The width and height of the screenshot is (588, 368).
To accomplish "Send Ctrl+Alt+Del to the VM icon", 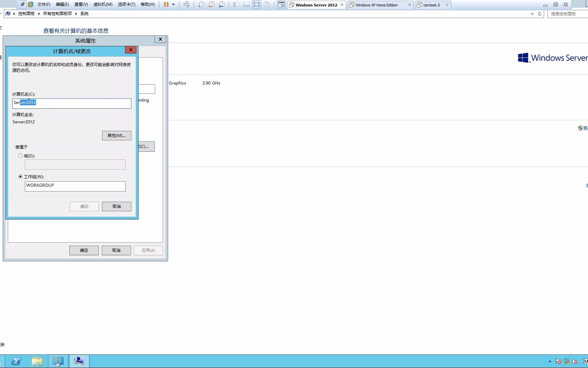I will tap(186, 4).
